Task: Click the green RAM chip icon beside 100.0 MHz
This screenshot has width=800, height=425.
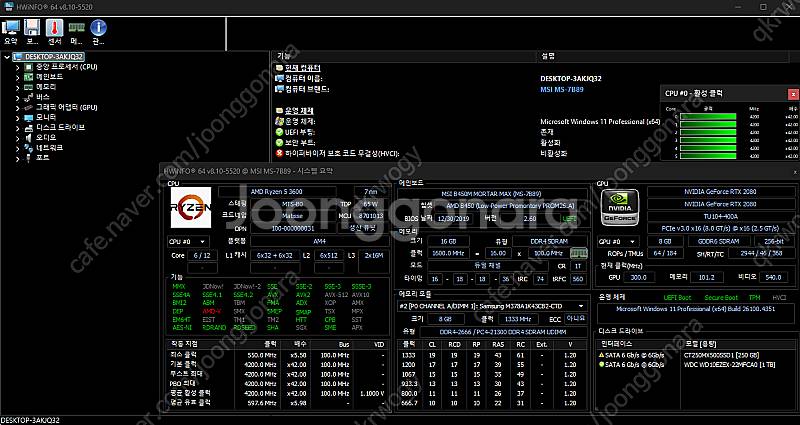Action: click(x=579, y=253)
